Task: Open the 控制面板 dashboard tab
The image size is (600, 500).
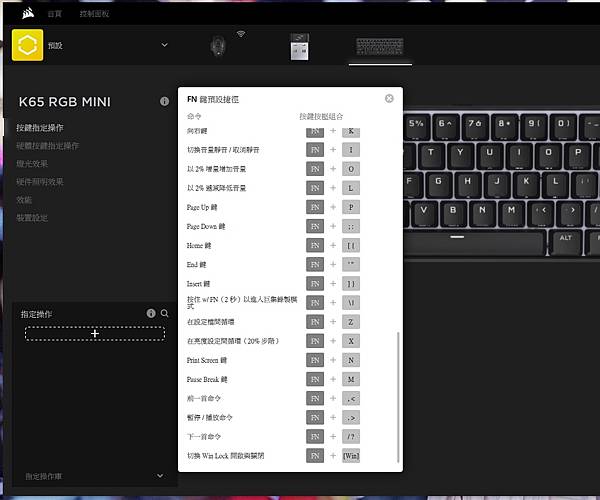Action: click(x=94, y=14)
